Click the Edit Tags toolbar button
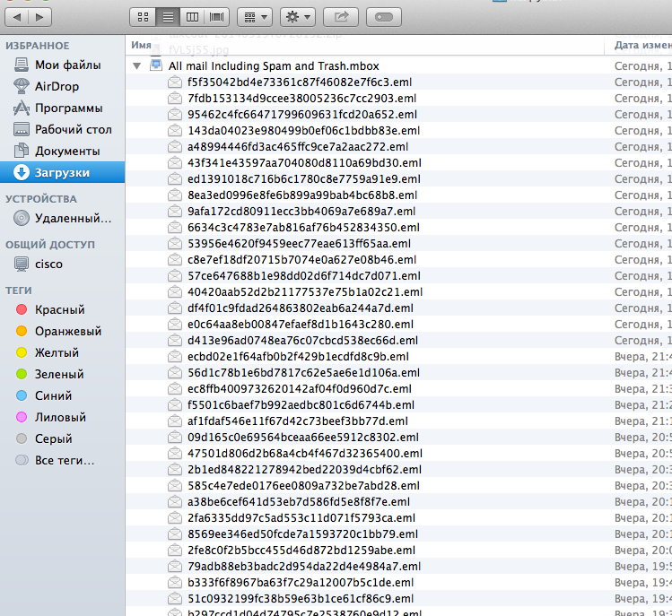The width and height of the screenshot is (672, 616). tap(383, 16)
